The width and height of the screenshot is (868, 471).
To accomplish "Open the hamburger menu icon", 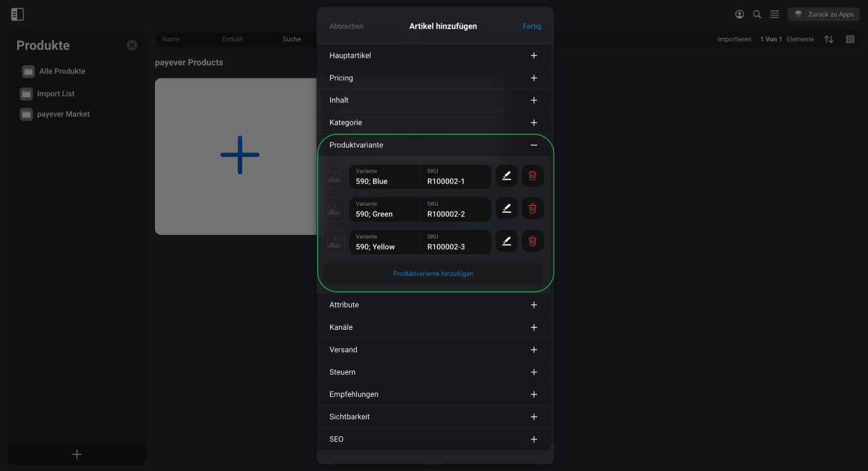I will click(x=774, y=14).
